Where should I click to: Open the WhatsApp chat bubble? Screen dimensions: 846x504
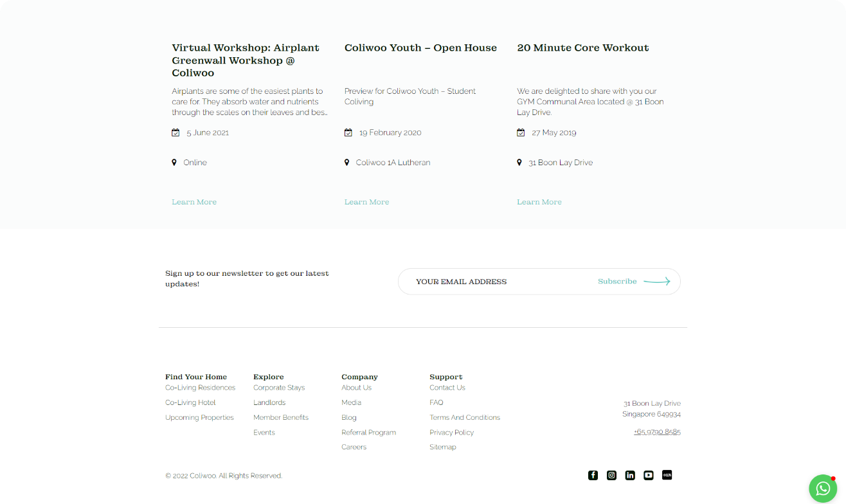[x=823, y=489]
